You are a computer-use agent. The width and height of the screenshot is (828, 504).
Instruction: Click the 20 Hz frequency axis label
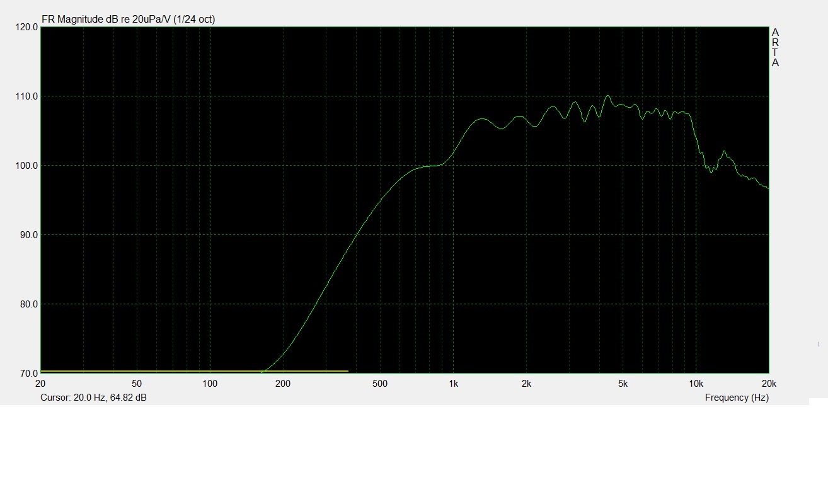40,384
